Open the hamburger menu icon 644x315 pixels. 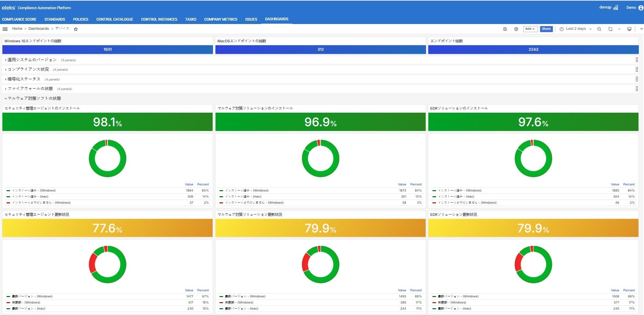5,29
